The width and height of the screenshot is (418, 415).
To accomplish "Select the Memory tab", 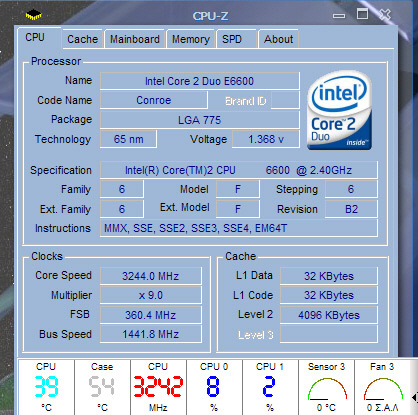I will tap(191, 39).
